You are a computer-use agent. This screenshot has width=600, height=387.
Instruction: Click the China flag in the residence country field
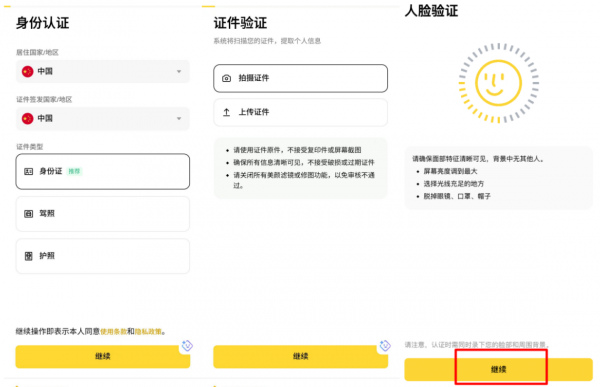28,72
